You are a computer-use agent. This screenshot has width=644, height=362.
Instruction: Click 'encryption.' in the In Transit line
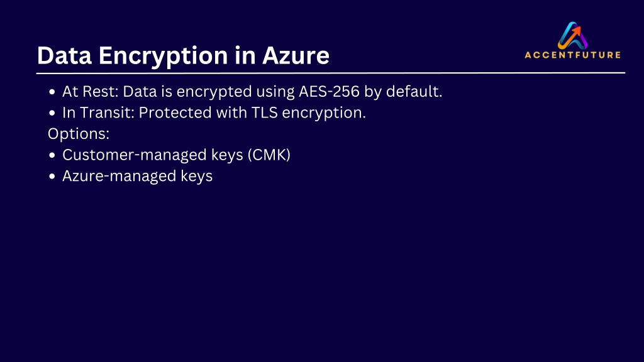coord(324,113)
